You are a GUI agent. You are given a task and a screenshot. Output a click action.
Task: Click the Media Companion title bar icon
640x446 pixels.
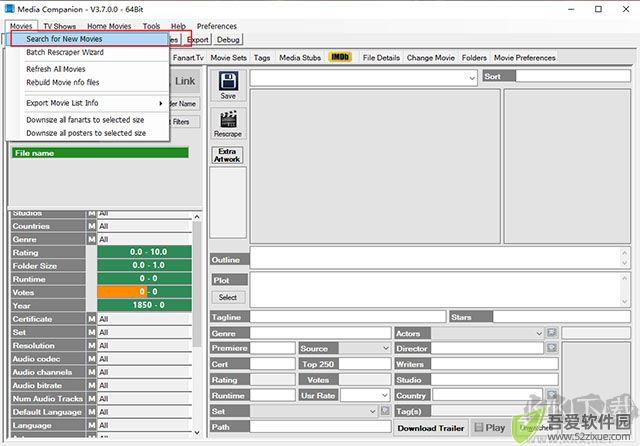pos(9,8)
